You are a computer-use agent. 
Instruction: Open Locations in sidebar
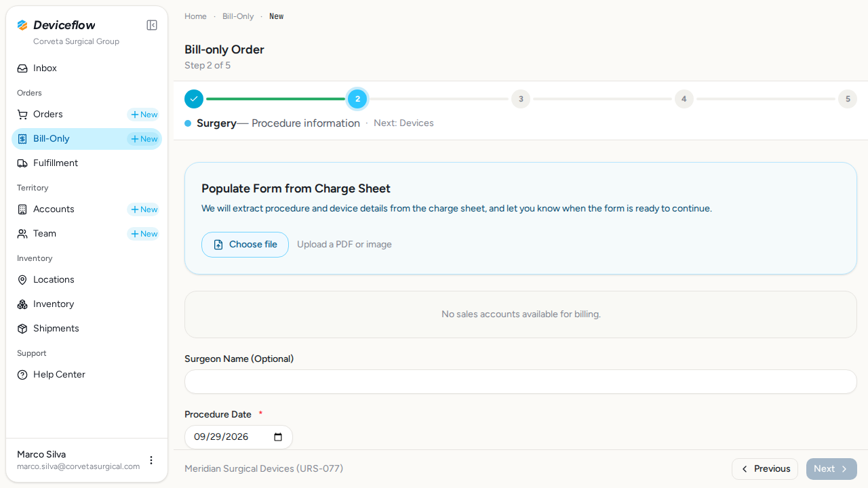tap(87, 280)
